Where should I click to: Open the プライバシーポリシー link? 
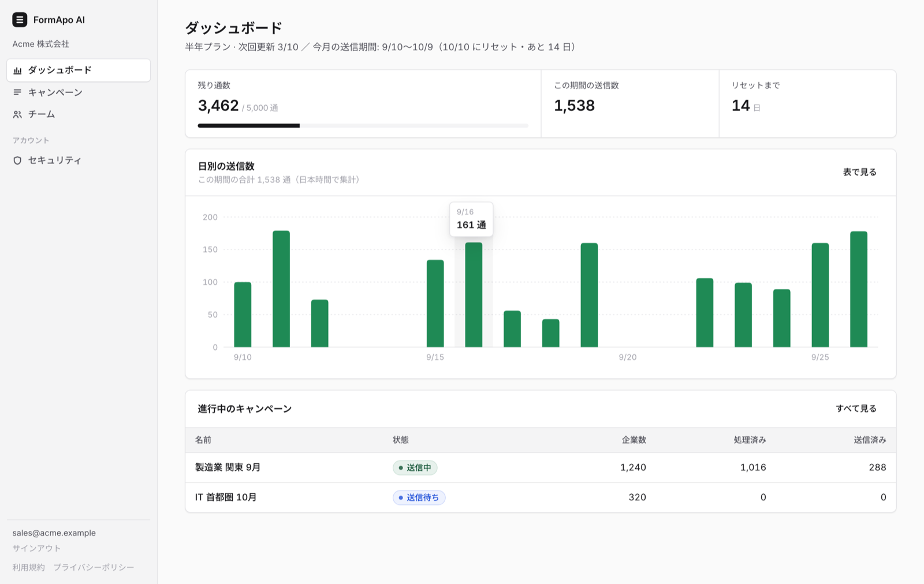coord(94,567)
